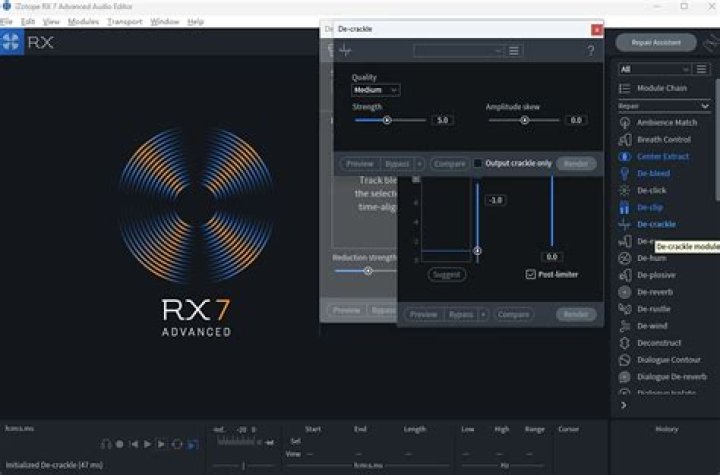This screenshot has height=475, width=720.
Task: Open the Modules menu
Action: (x=83, y=21)
